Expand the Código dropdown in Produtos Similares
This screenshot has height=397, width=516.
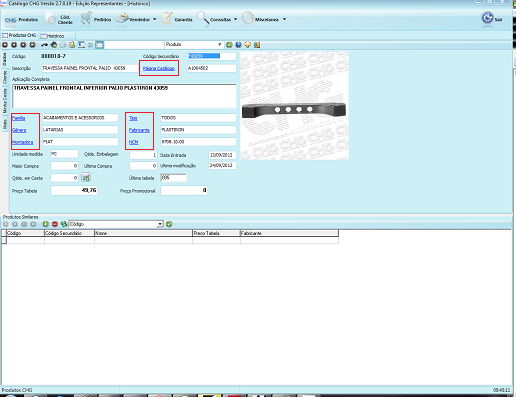160,224
